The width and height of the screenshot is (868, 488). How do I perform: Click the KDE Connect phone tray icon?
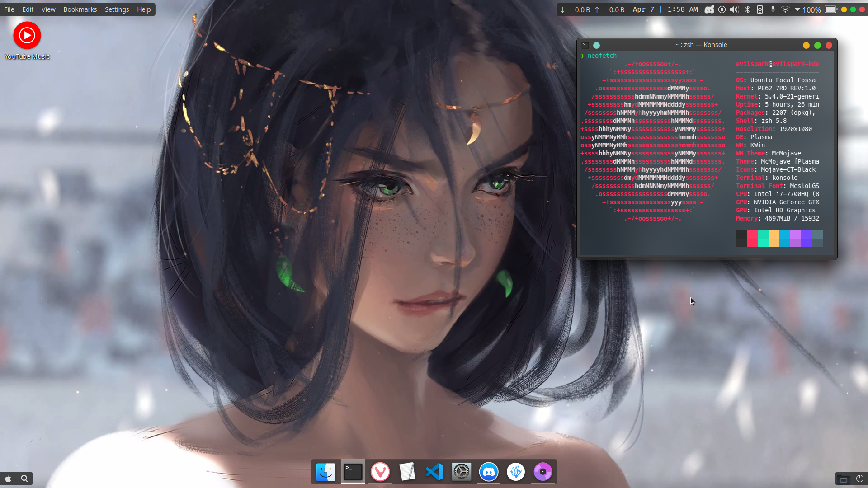tap(760, 9)
